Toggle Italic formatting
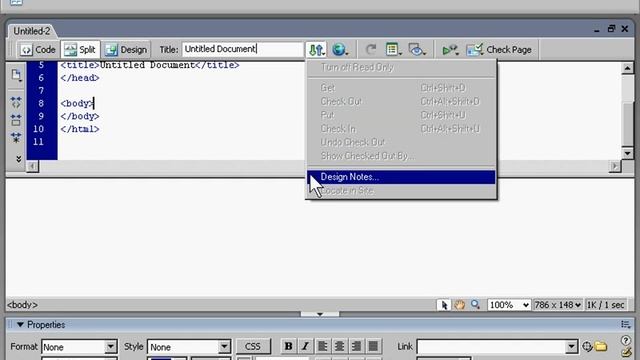 (305, 346)
